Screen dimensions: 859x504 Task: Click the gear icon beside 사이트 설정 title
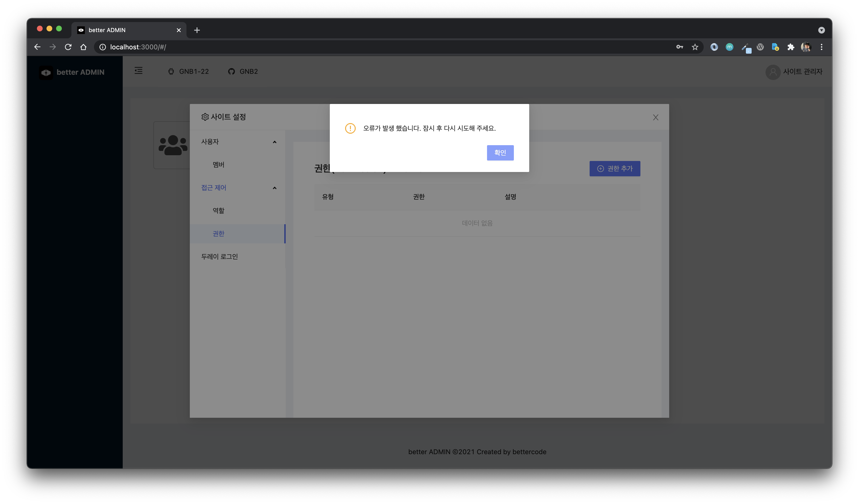205,117
